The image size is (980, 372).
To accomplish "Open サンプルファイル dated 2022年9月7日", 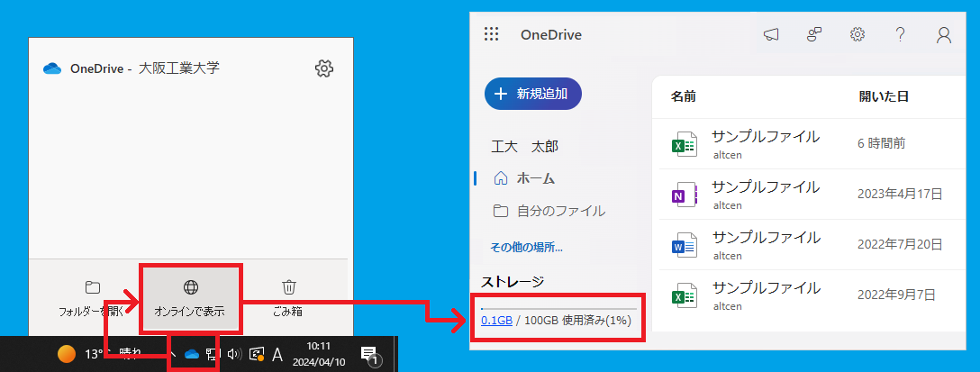I will pos(766,288).
